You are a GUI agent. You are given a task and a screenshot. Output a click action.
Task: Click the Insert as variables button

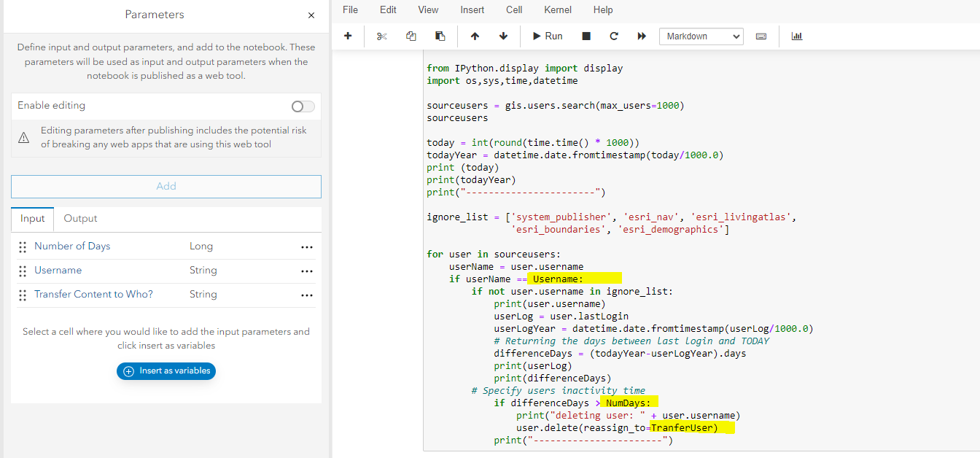pos(166,370)
